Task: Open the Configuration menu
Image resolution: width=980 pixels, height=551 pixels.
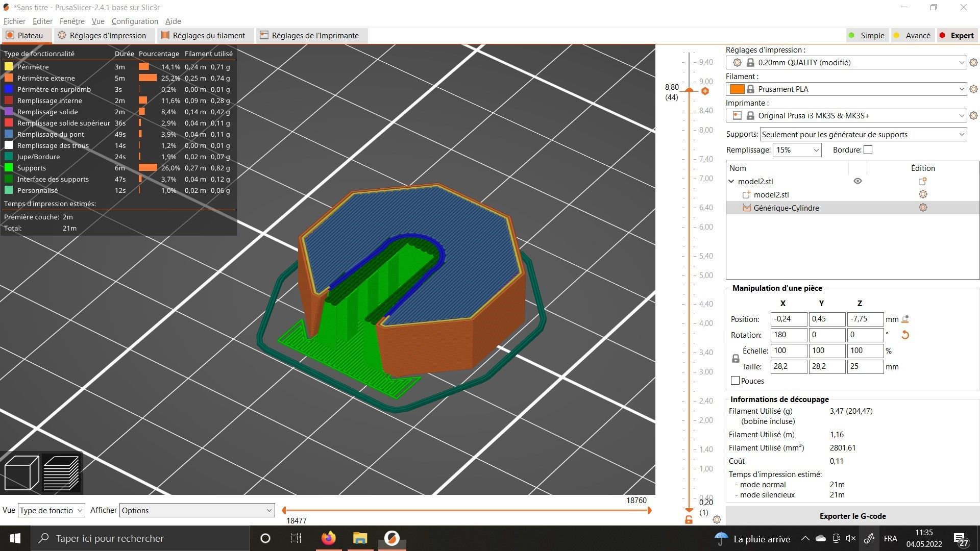Action: (135, 21)
